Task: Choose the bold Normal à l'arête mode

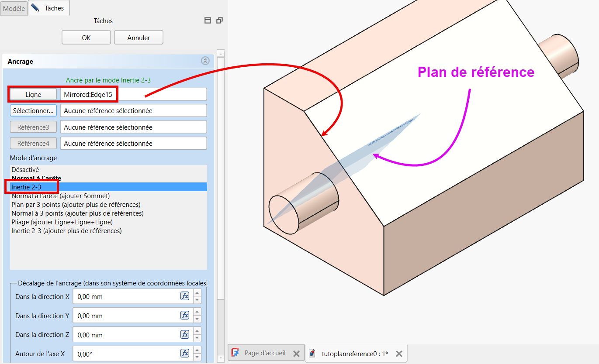Action: 36,178
